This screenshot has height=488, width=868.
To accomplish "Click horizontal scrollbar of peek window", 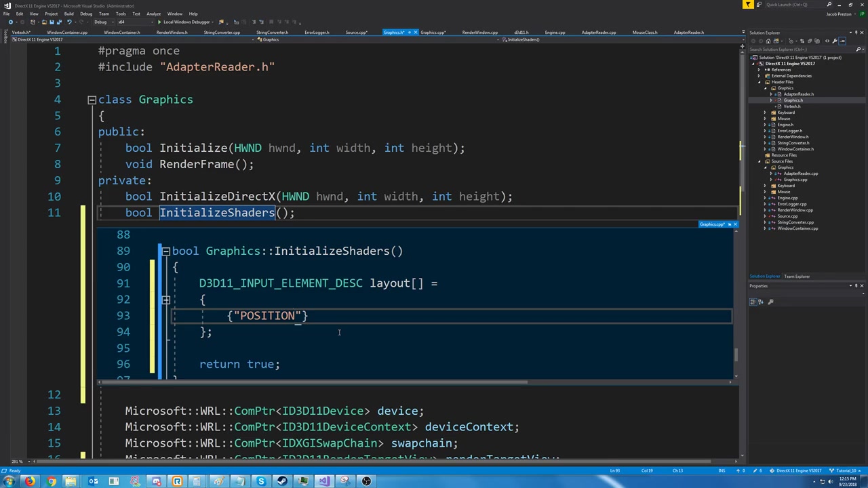I will [x=312, y=382].
